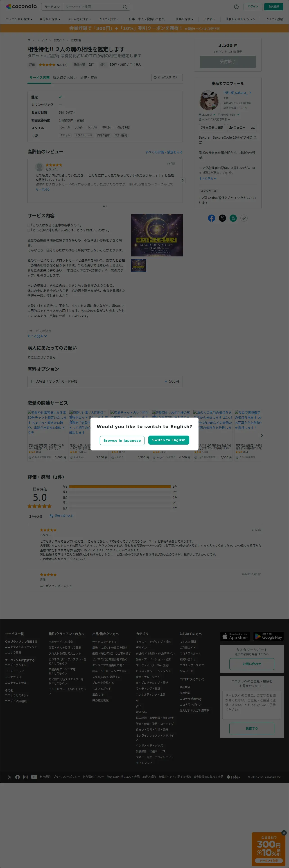Click the plus icon beside 500円
Screen dimensions: 289x868
[166, 381]
